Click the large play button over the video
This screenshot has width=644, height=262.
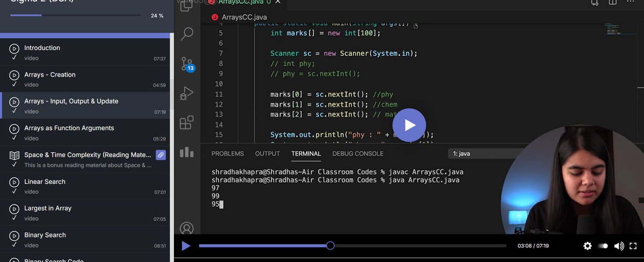(409, 125)
